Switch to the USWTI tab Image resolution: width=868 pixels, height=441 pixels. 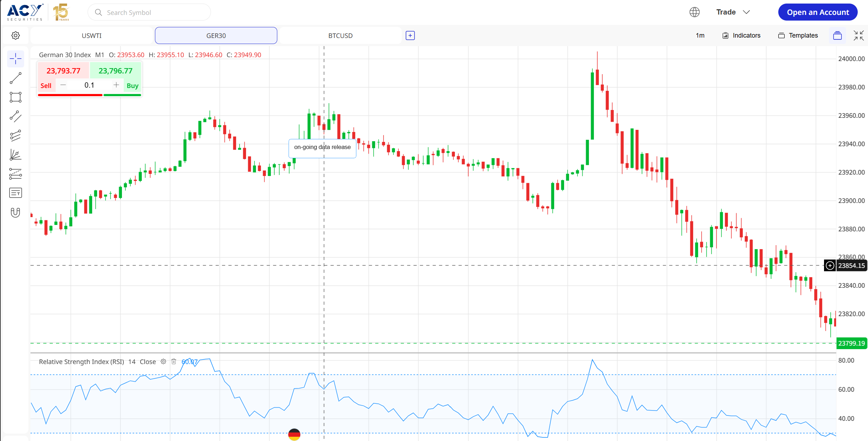[x=91, y=35]
